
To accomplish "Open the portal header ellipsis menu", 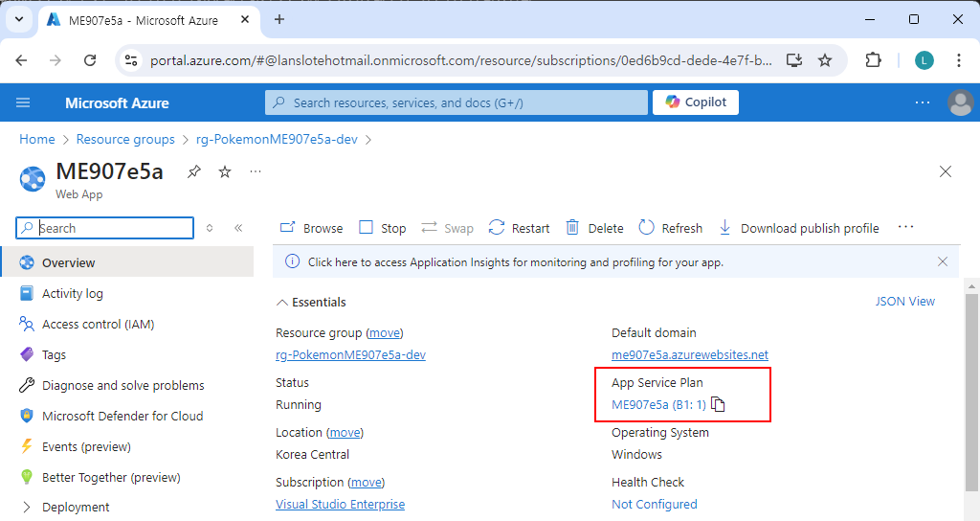I will [923, 102].
